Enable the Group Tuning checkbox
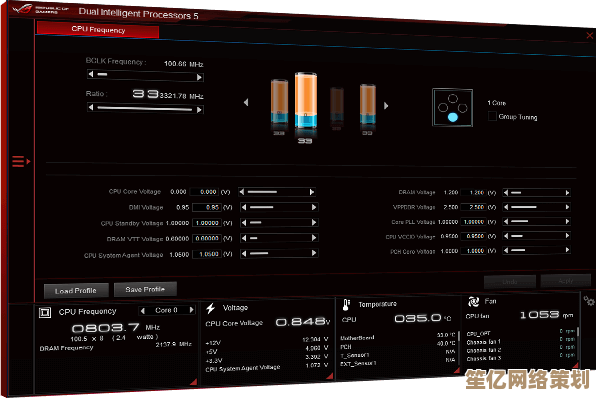The image size is (596, 398). [492, 116]
